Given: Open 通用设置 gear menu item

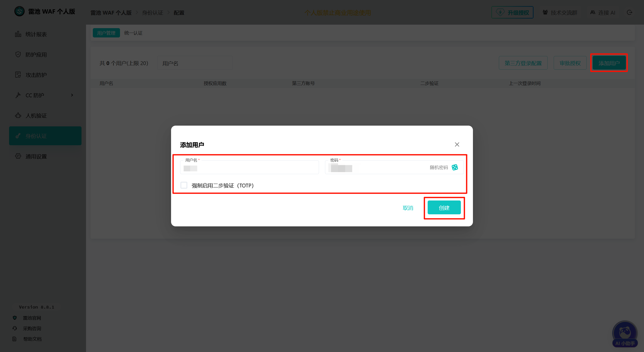Looking at the screenshot, I should (x=36, y=156).
